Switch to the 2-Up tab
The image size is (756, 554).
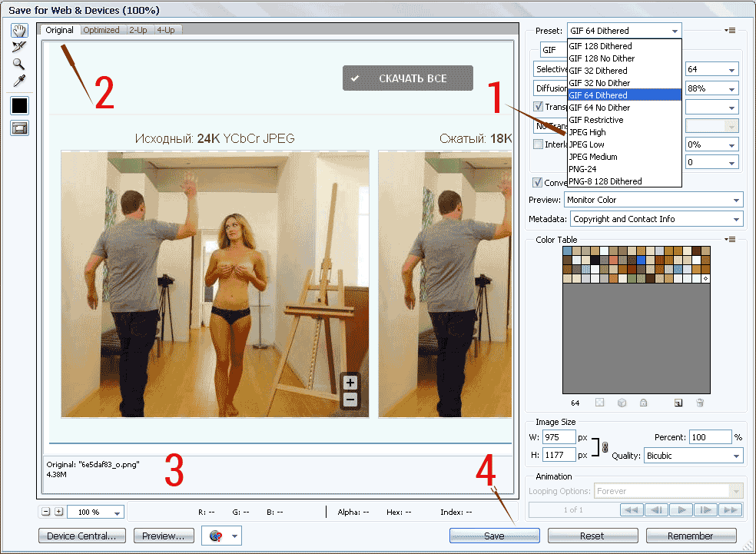click(x=138, y=30)
